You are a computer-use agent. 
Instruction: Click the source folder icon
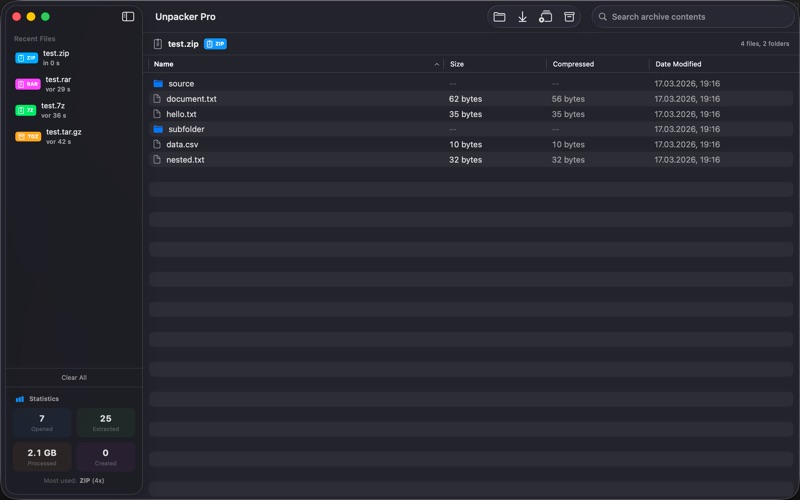[x=158, y=84]
